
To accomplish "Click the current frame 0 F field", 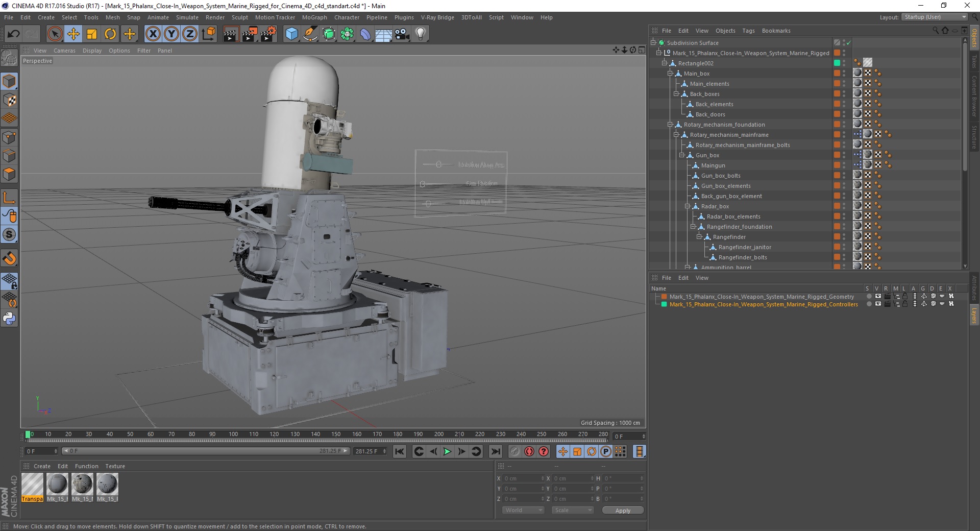I will (x=42, y=451).
